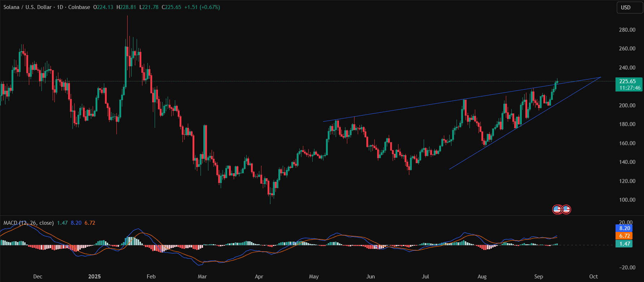Click the 100.00 price scale label
Viewport: 644px width, 282px height.
click(627, 200)
